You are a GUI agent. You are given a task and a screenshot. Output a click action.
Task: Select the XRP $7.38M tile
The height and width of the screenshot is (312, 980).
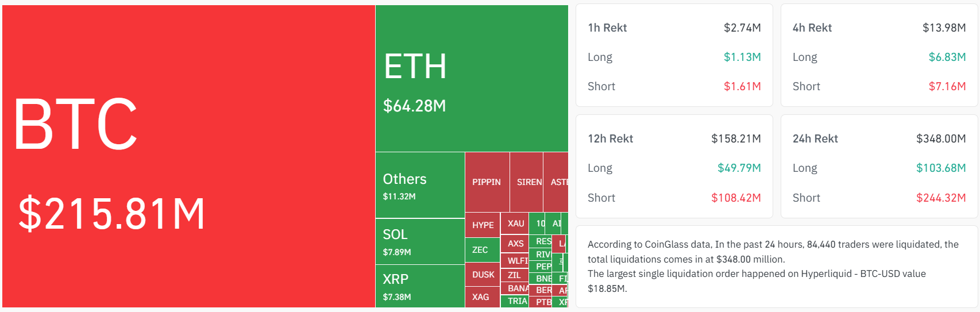tap(420, 286)
